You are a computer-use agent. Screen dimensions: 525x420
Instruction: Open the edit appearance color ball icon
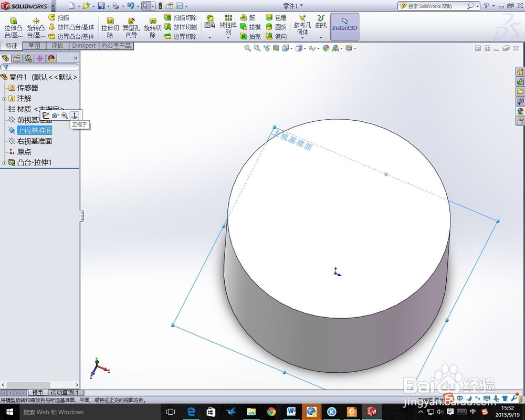[x=326, y=48]
